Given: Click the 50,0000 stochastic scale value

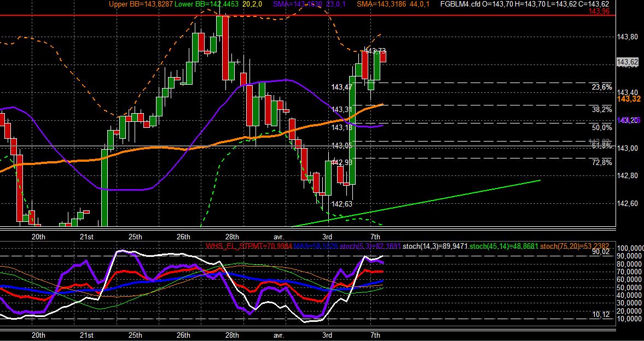Looking at the screenshot, I should point(630,287).
